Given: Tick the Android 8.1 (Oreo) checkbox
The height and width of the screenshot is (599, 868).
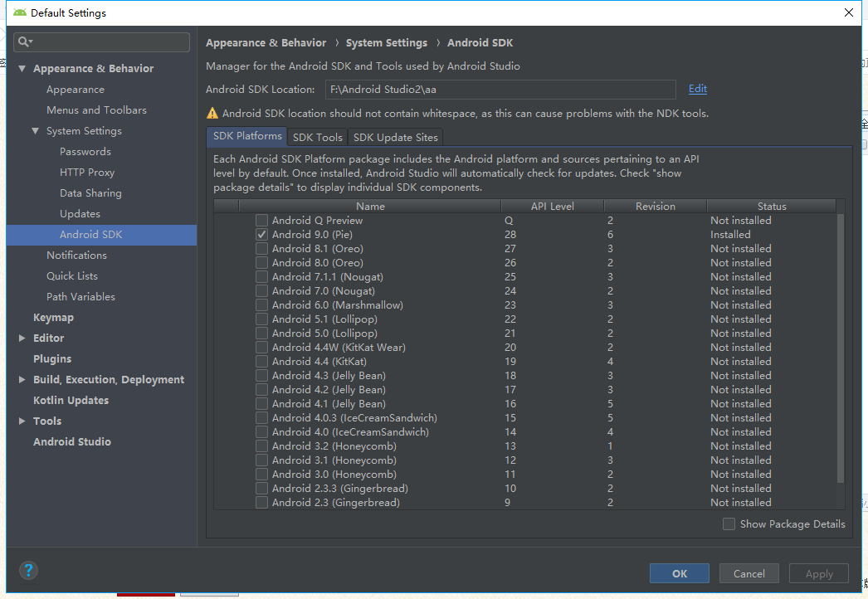Looking at the screenshot, I should (262, 249).
